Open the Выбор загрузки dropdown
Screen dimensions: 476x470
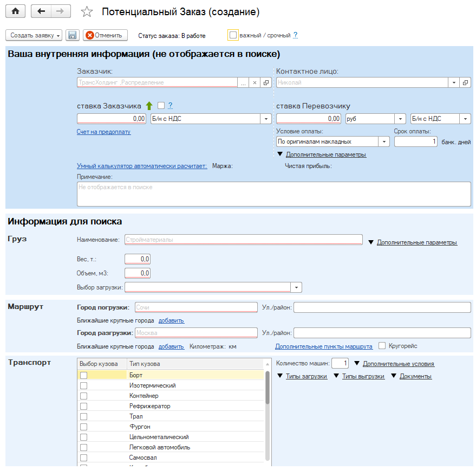click(x=296, y=287)
